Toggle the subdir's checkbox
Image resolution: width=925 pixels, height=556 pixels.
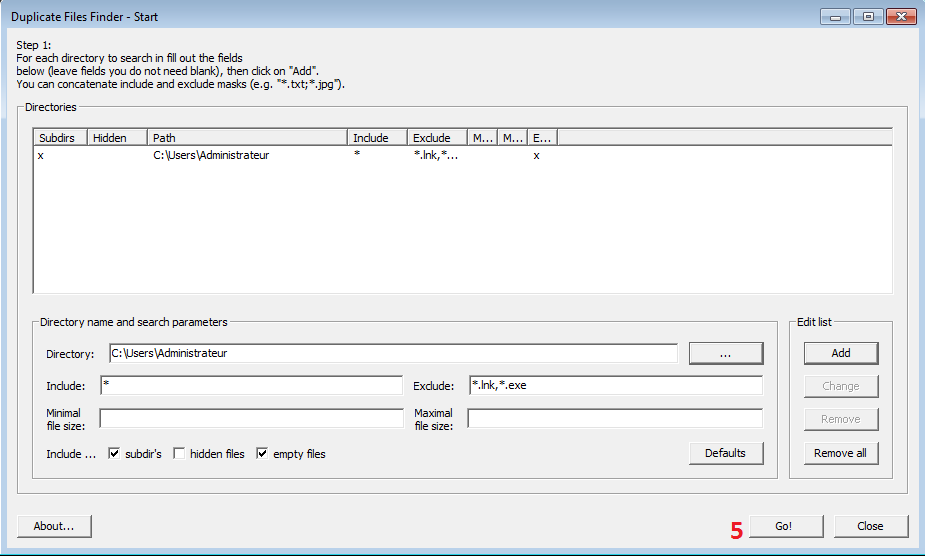coord(114,454)
